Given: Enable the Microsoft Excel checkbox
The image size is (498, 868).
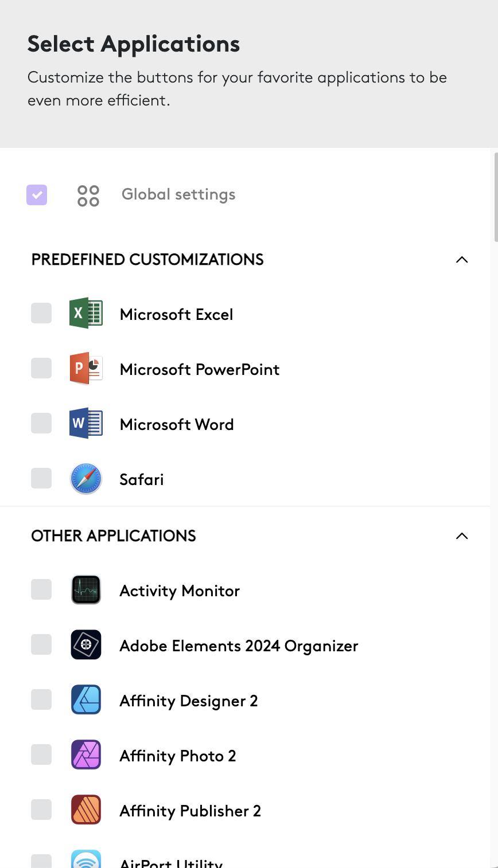Looking at the screenshot, I should (x=41, y=313).
